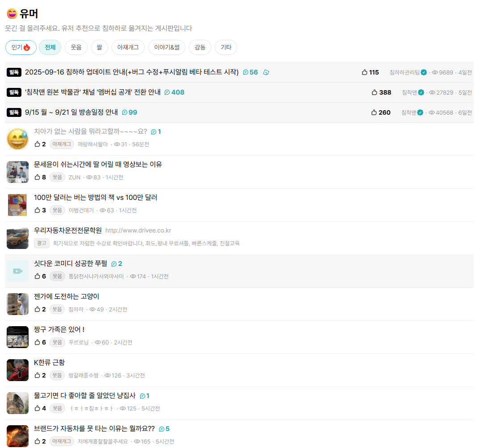Choose the 이야기&썰 category tab
Screen dimensions: 480x448
click(x=167, y=47)
